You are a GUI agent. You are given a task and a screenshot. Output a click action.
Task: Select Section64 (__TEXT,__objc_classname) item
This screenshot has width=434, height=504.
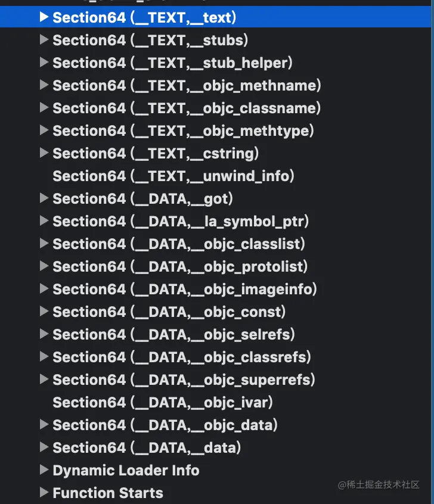187,108
